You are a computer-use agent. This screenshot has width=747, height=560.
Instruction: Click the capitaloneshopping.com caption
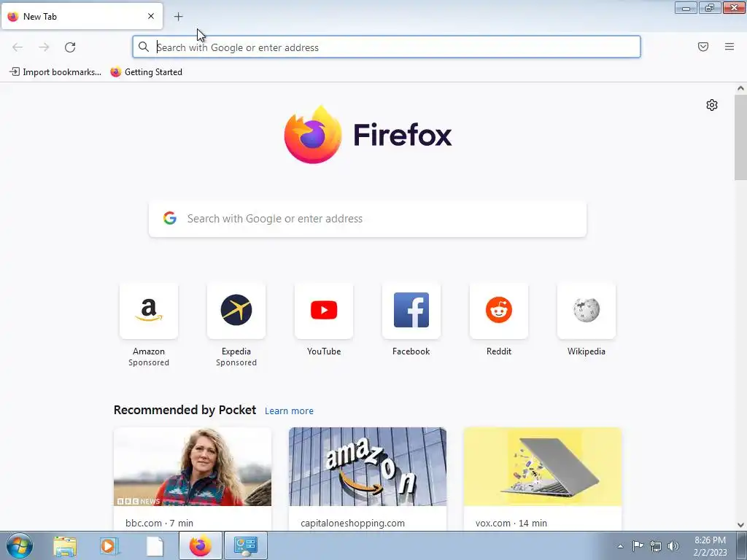(352, 523)
